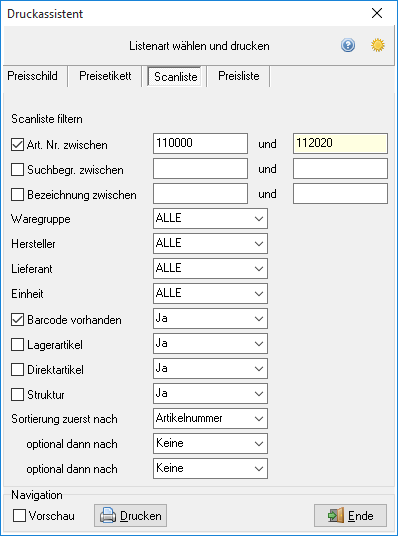
Task: Click the yellow sun icon
Action: coord(378,45)
